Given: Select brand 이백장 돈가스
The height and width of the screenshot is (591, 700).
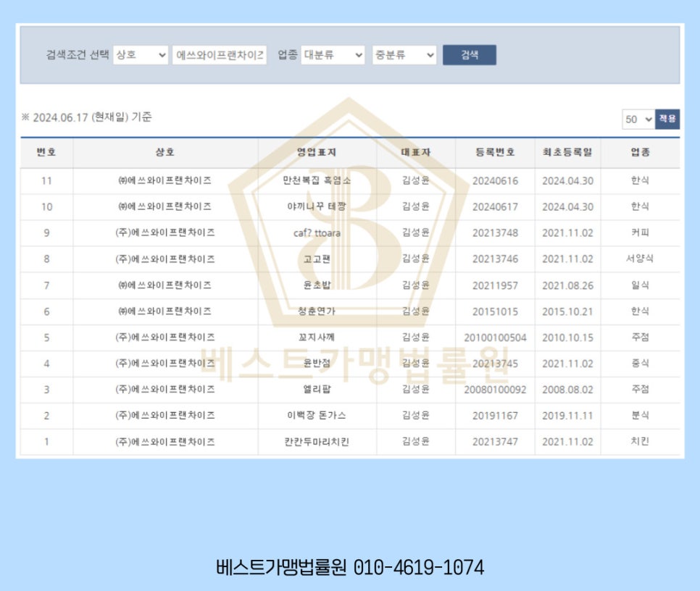Looking at the screenshot, I should [317, 415].
